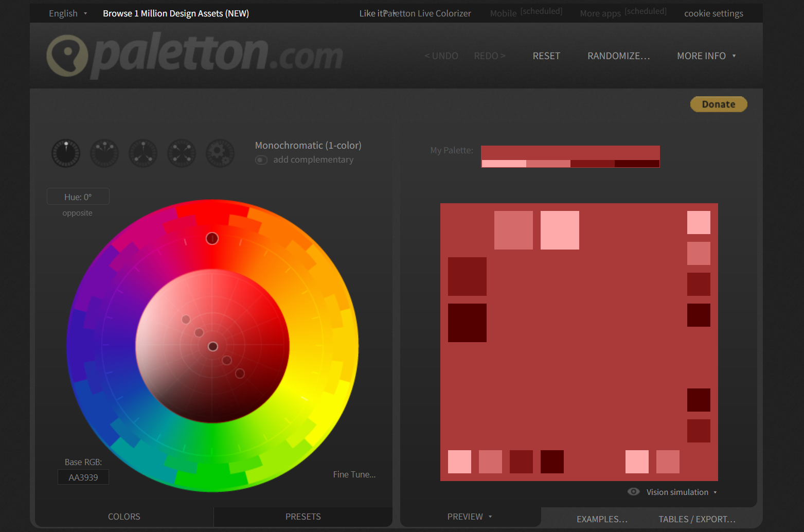Screen dimensions: 804x532
Task: Select the adjacent colors scheme icon
Action: (x=104, y=153)
